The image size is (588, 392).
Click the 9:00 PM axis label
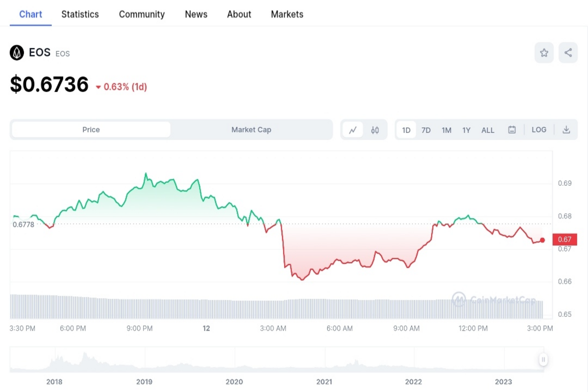click(x=140, y=328)
